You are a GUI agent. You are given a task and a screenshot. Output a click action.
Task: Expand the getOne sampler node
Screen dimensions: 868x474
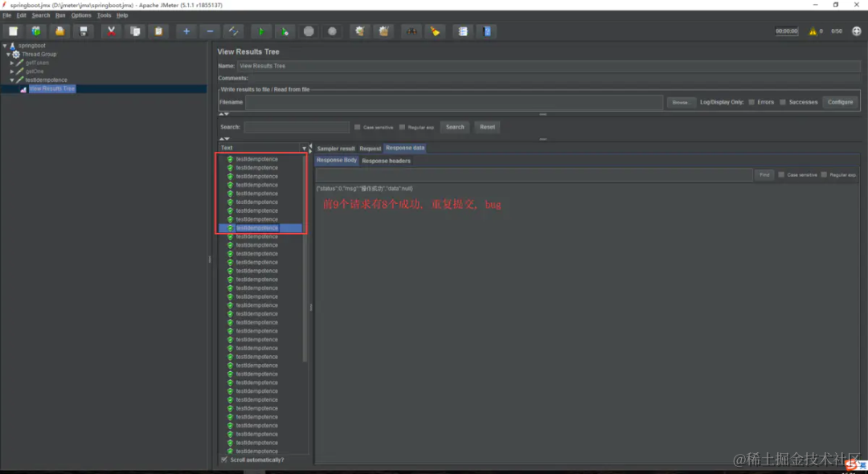12,72
